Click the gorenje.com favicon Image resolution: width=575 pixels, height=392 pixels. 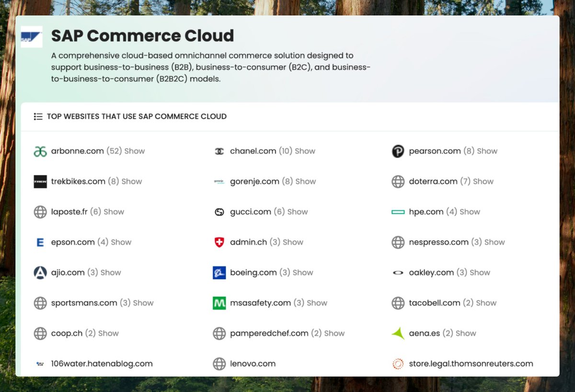click(219, 182)
